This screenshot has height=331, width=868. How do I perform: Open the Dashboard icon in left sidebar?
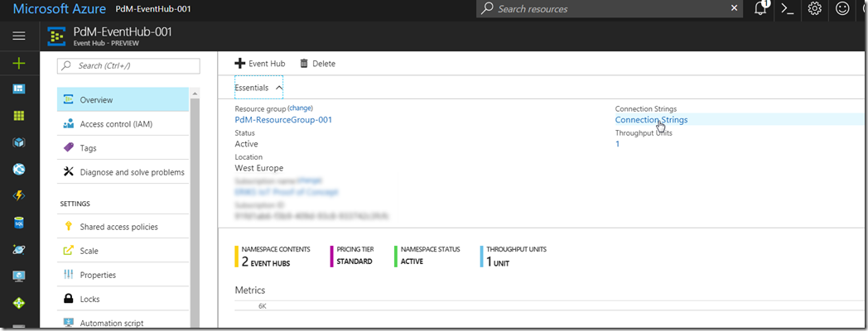(19, 89)
